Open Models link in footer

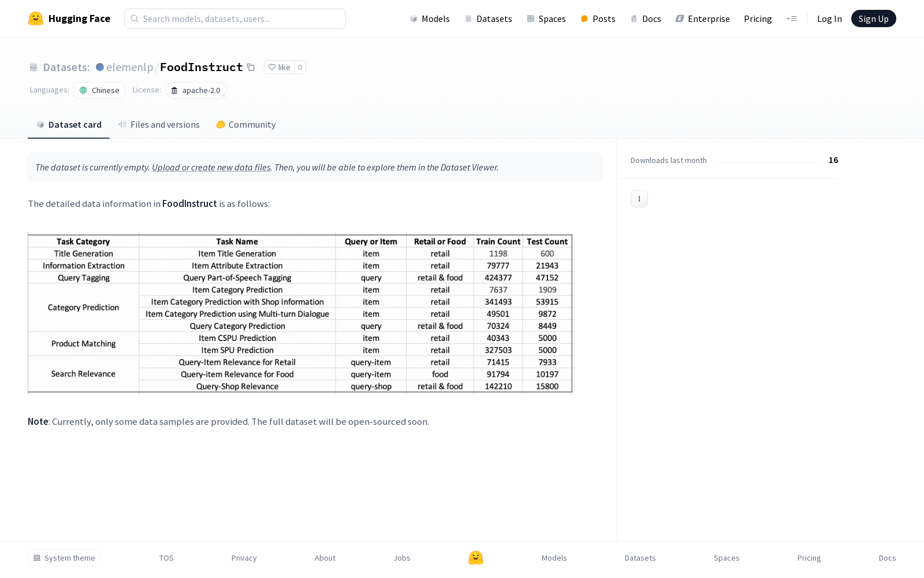tap(554, 558)
